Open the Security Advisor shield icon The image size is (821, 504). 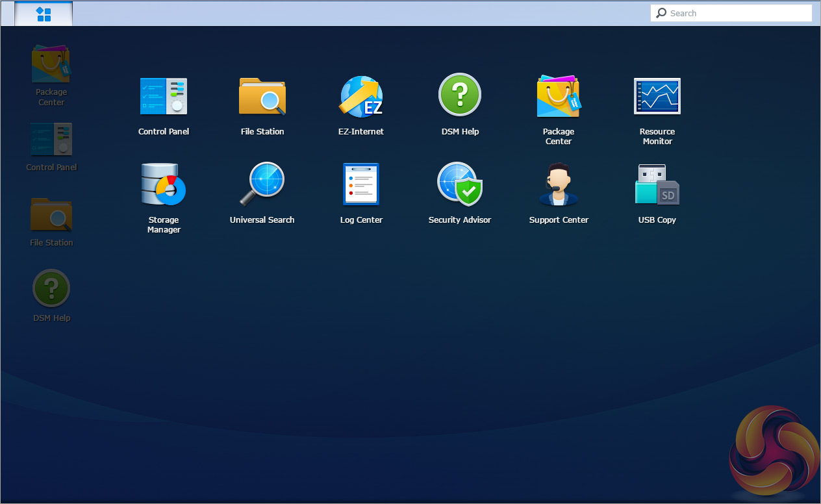[460, 184]
